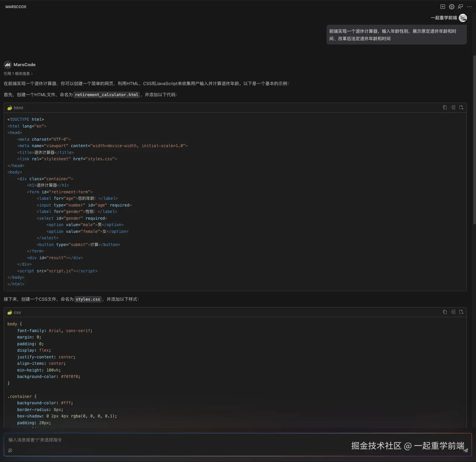The height and width of the screenshot is (462, 476).
Task: Insert css code block at cursor
Action: coord(453,312)
